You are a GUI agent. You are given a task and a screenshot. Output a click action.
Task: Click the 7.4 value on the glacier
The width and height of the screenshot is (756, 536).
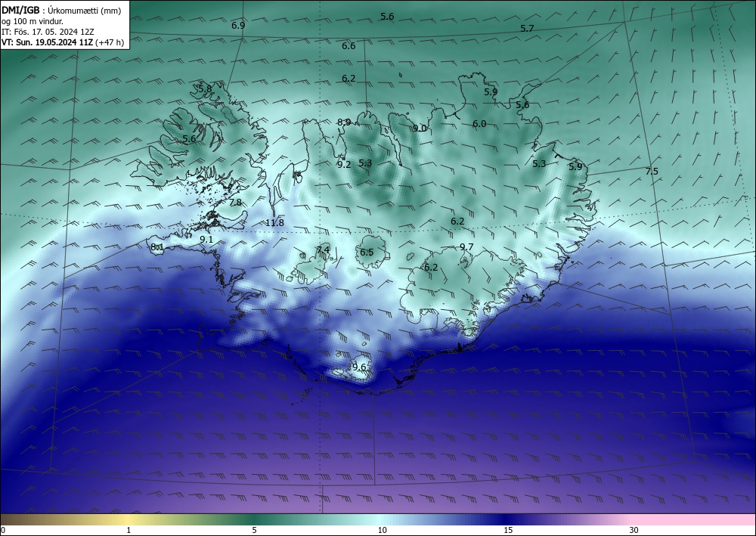point(323,249)
